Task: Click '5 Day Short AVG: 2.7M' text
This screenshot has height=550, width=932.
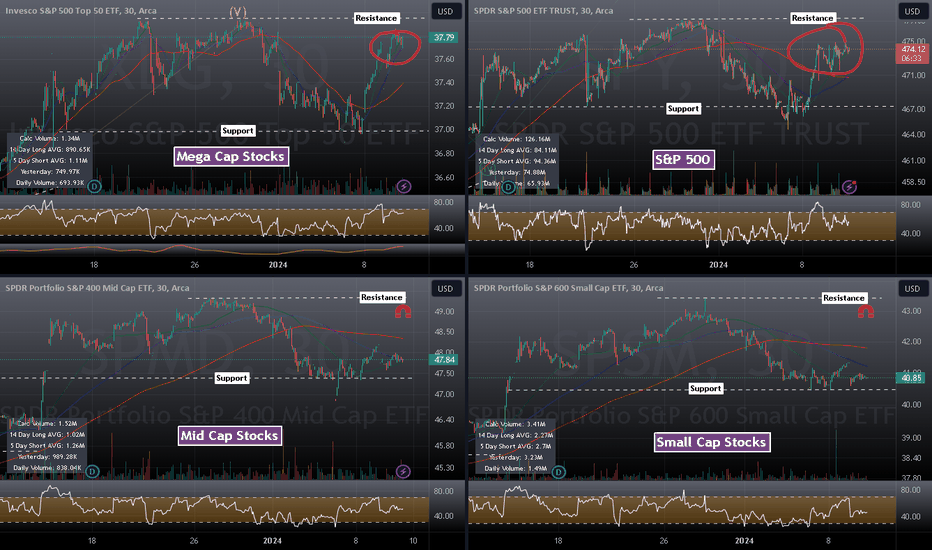Action: 515,446
